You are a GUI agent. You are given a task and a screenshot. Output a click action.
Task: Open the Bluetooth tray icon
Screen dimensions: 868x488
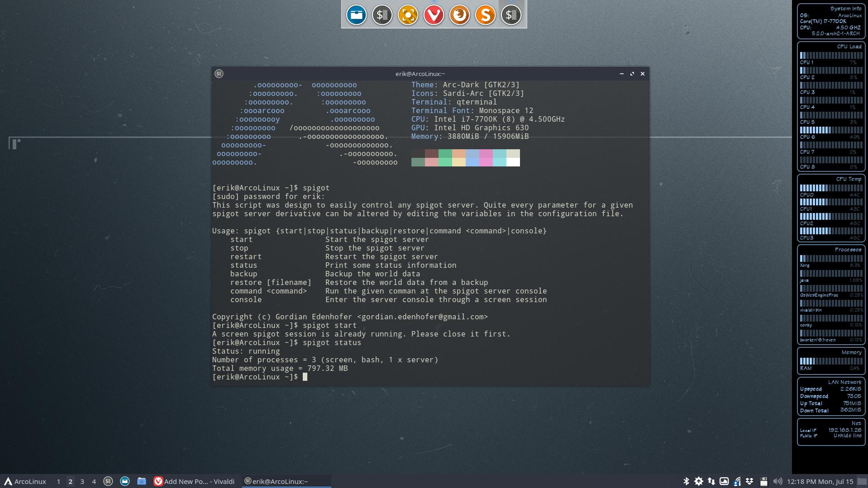click(x=686, y=481)
